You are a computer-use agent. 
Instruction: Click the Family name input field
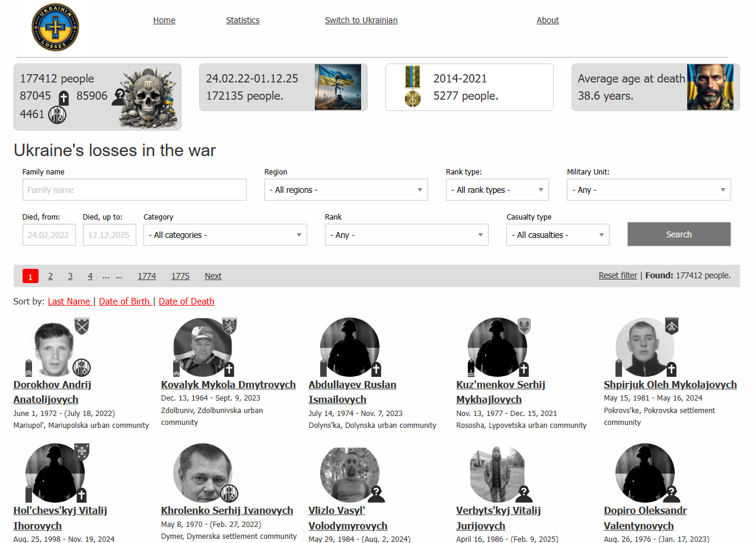pos(135,190)
